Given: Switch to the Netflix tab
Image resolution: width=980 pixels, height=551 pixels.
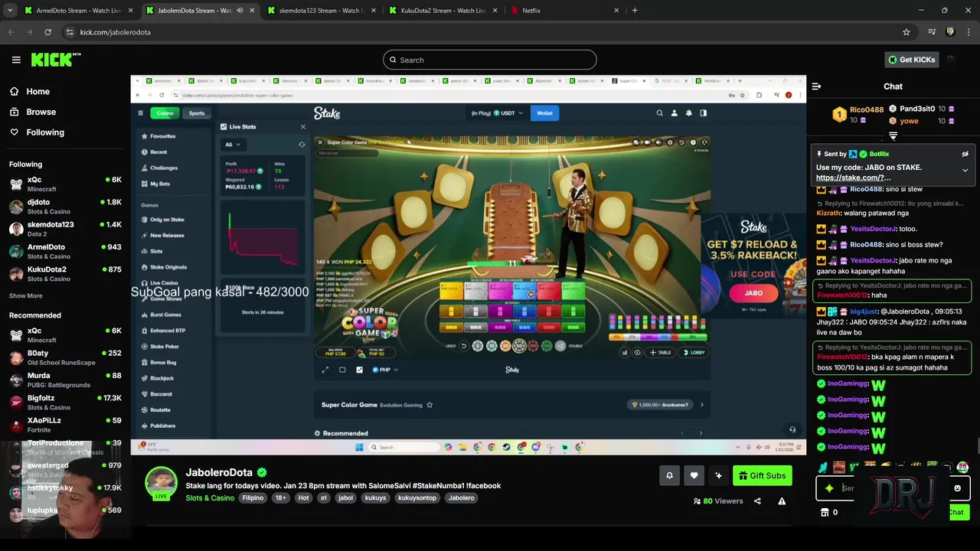Looking at the screenshot, I should (x=564, y=11).
